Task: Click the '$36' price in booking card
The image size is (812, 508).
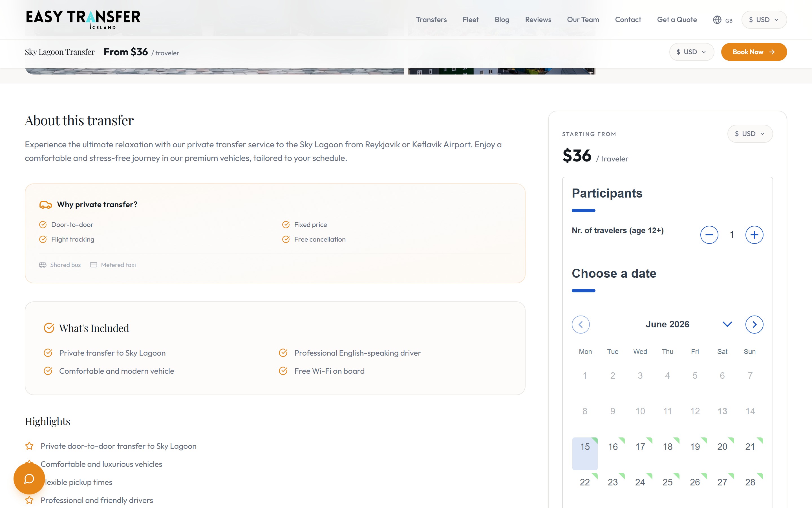Action: click(577, 156)
